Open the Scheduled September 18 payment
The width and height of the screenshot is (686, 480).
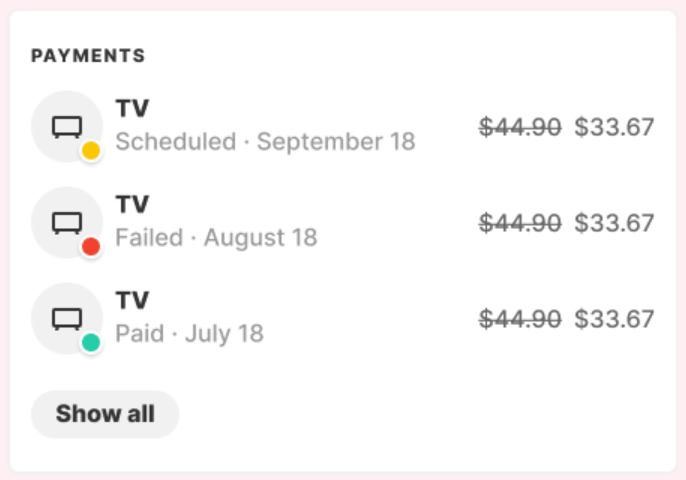343,127
